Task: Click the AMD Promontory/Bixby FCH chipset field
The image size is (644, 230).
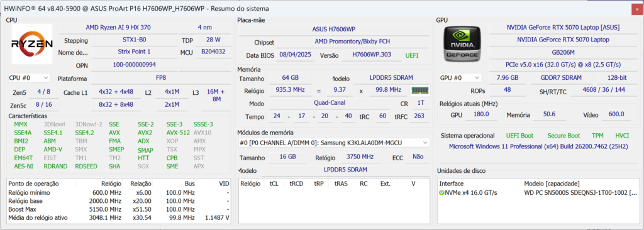Action: 352,41
